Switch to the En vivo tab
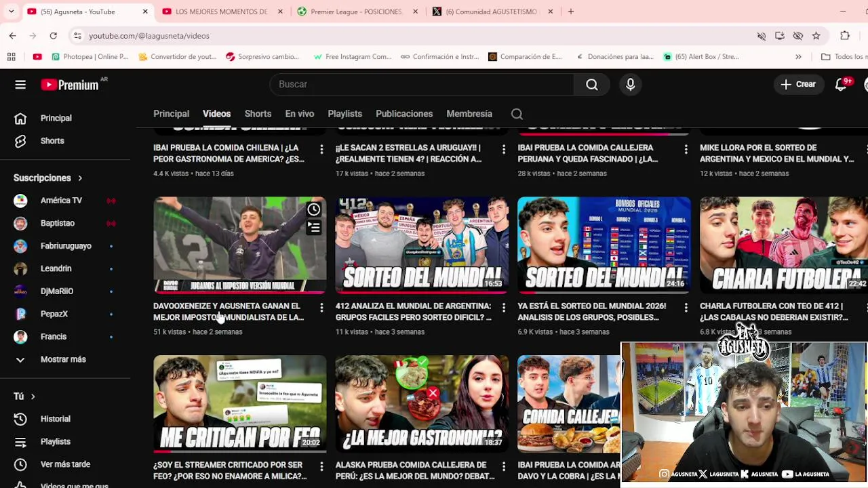Viewport: 868px width, 488px height. point(300,114)
